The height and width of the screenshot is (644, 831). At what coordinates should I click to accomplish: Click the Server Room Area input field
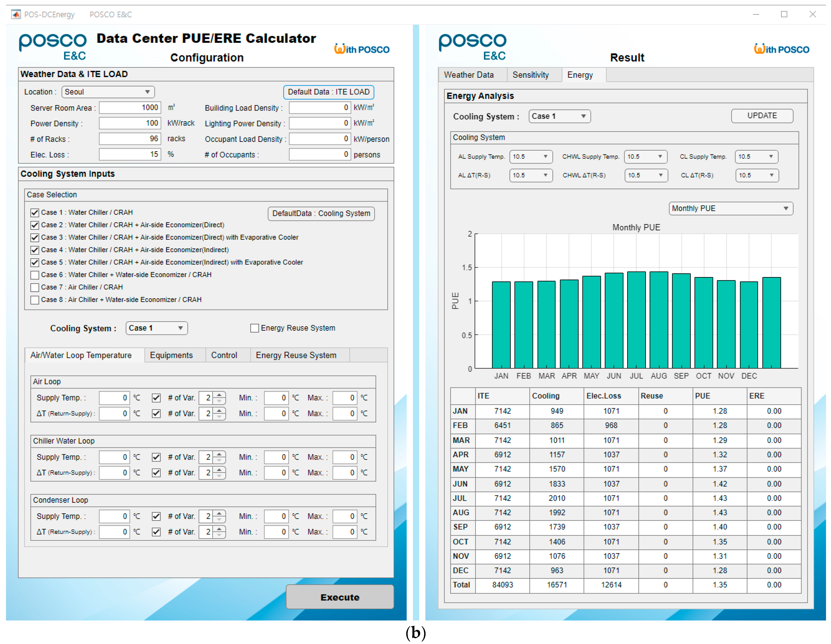coord(130,108)
